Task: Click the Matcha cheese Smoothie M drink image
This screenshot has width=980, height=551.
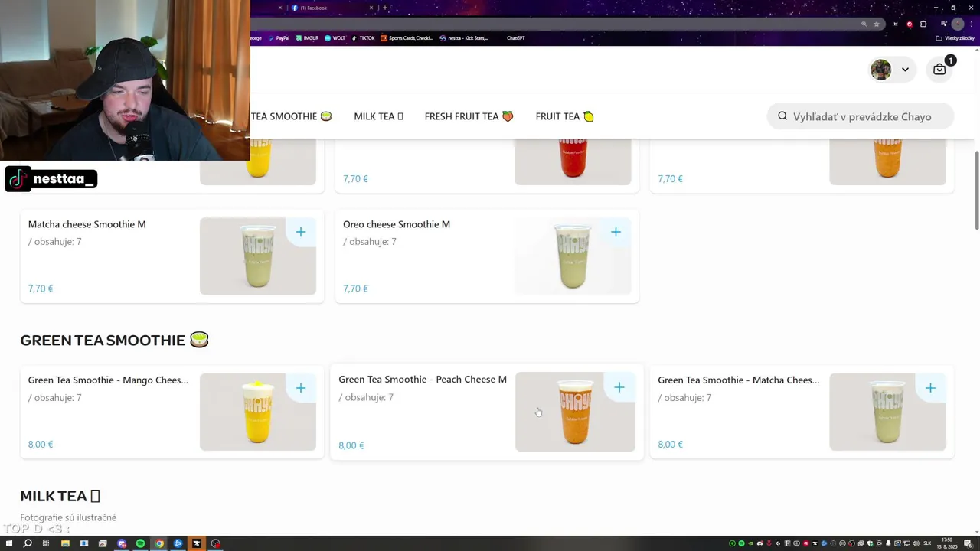Action: tap(257, 256)
